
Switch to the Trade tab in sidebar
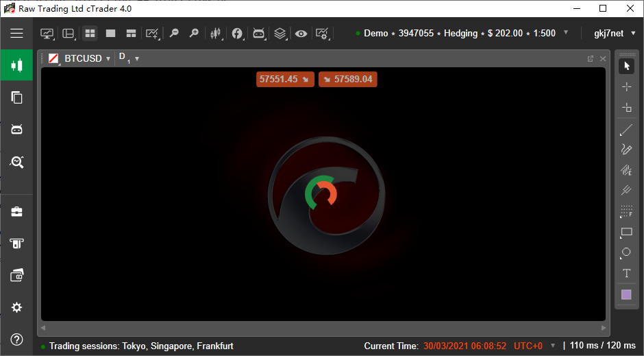click(x=16, y=66)
